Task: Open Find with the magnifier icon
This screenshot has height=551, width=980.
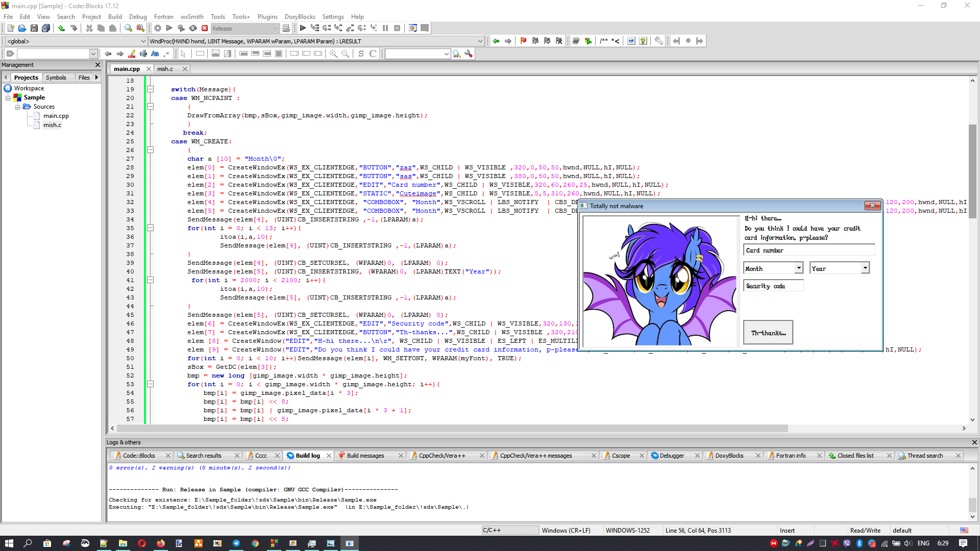Action: (x=128, y=29)
